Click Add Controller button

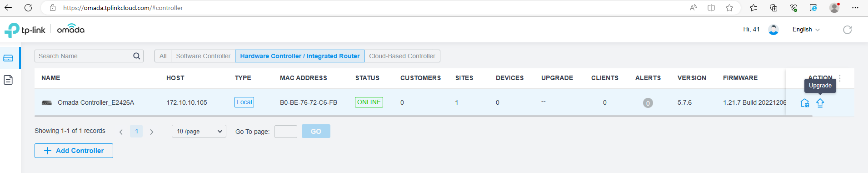coord(74,151)
